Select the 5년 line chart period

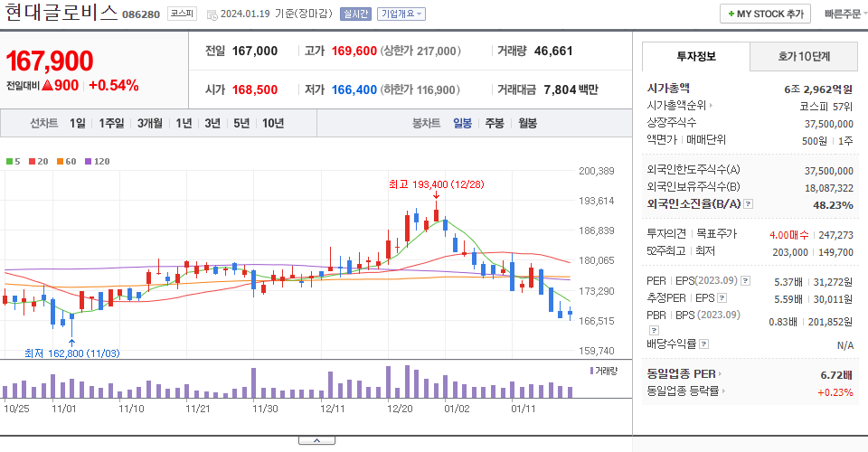click(x=241, y=123)
